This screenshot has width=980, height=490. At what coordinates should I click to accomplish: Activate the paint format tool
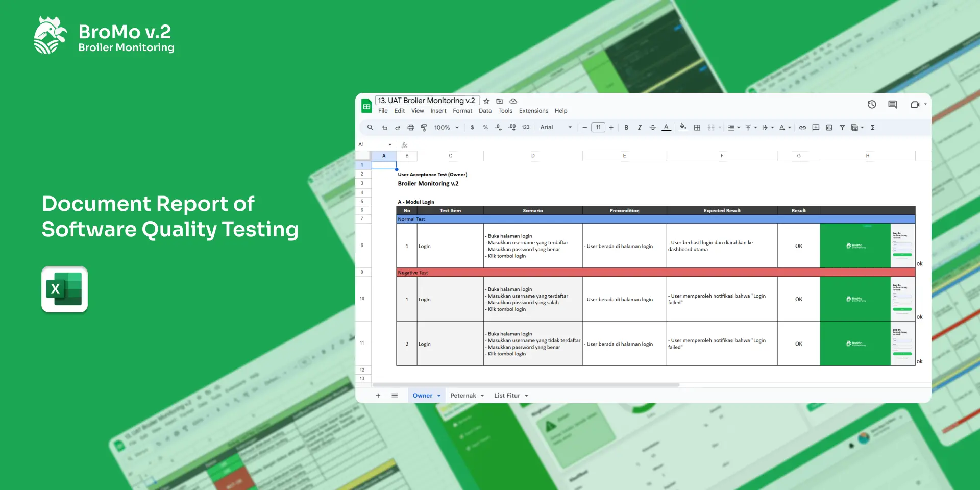tap(424, 128)
